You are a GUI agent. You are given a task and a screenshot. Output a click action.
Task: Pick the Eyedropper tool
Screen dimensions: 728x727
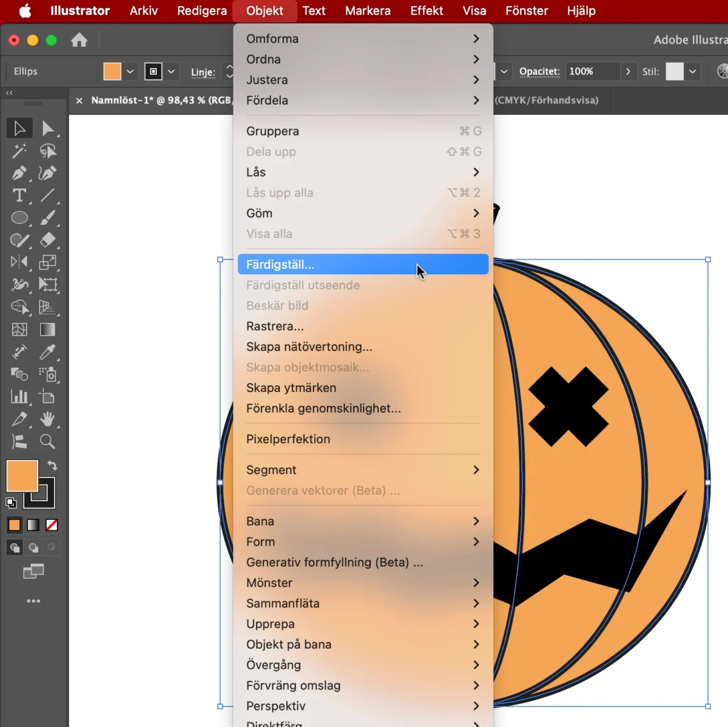click(x=48, y=352)
